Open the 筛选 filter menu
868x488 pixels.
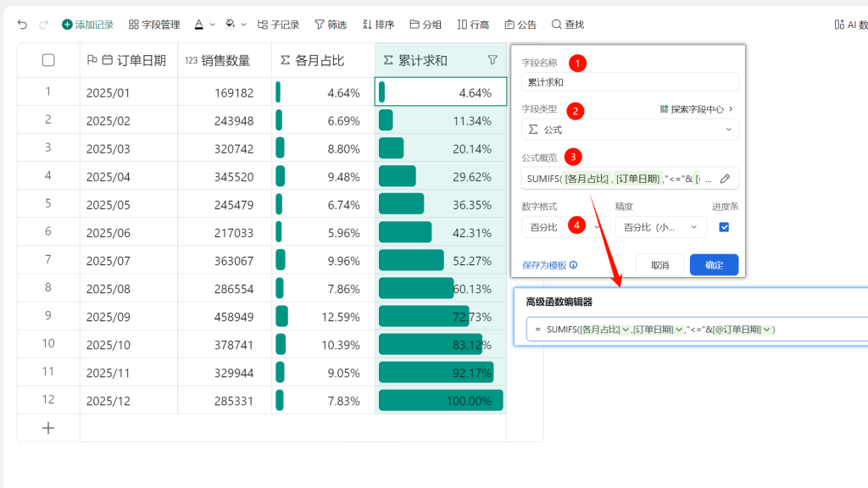pyautogui.click(x=331, y=25)
